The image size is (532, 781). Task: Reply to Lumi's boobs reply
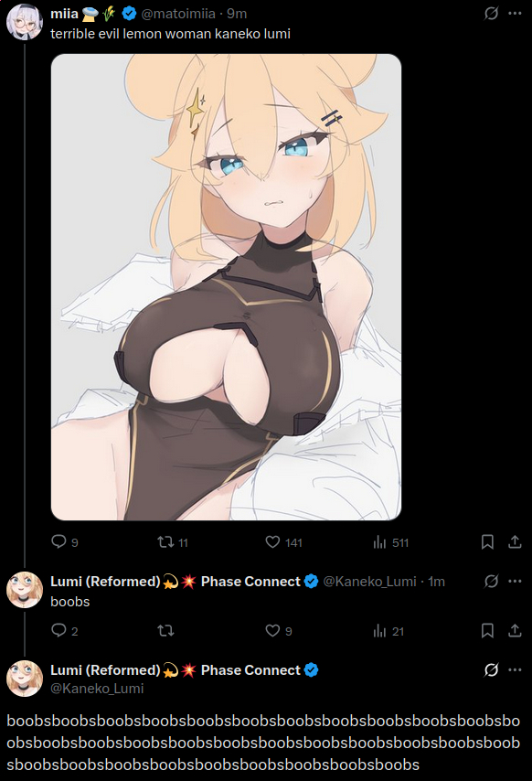tap(59, 630)
